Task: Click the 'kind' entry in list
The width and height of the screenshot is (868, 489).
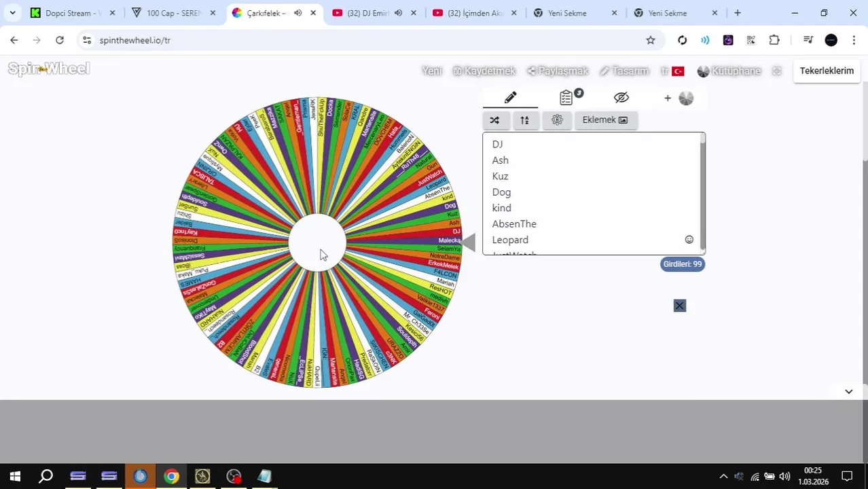Action: pos(501,208)
